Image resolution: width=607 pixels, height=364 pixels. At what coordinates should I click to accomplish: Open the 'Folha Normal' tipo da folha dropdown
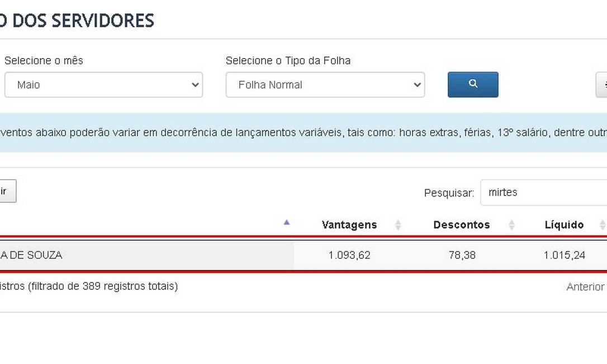coord(325,84)
